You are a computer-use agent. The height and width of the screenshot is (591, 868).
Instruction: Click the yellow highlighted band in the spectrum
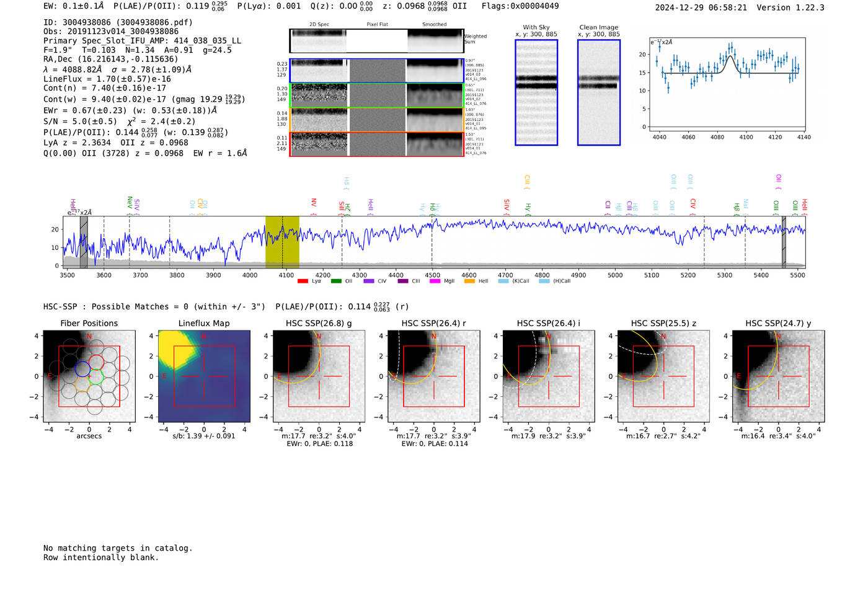pyautogui.click(x=282, y=242)
